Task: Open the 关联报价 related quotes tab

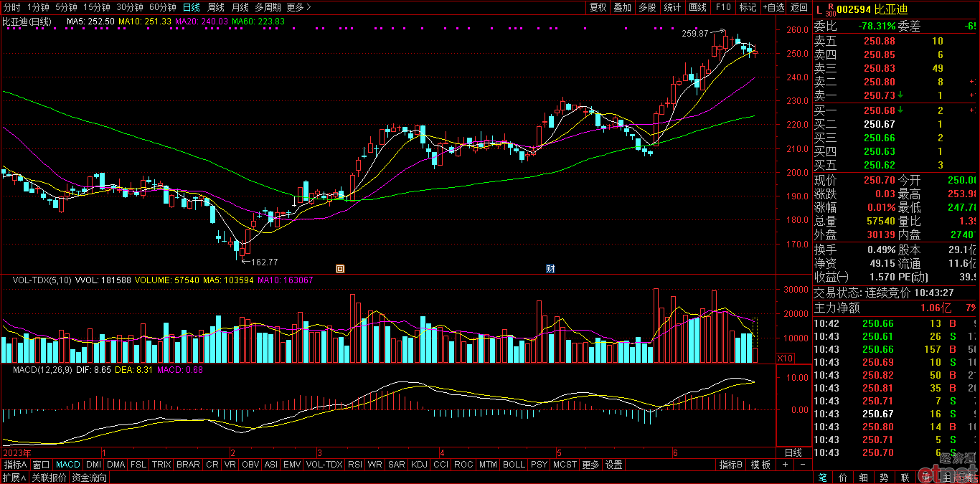Action: coord(49,478)
